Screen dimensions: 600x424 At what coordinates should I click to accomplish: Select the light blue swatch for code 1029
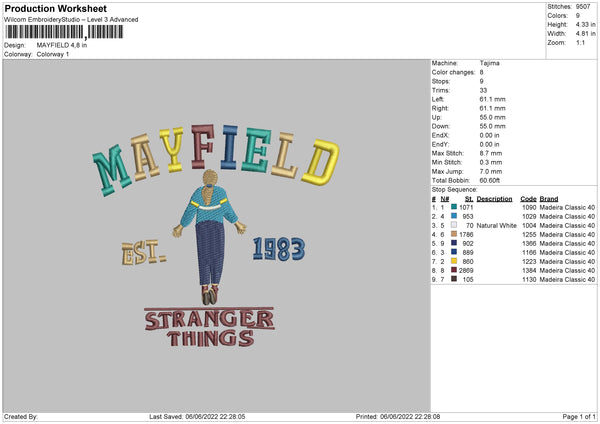click(x=454, y=216)
